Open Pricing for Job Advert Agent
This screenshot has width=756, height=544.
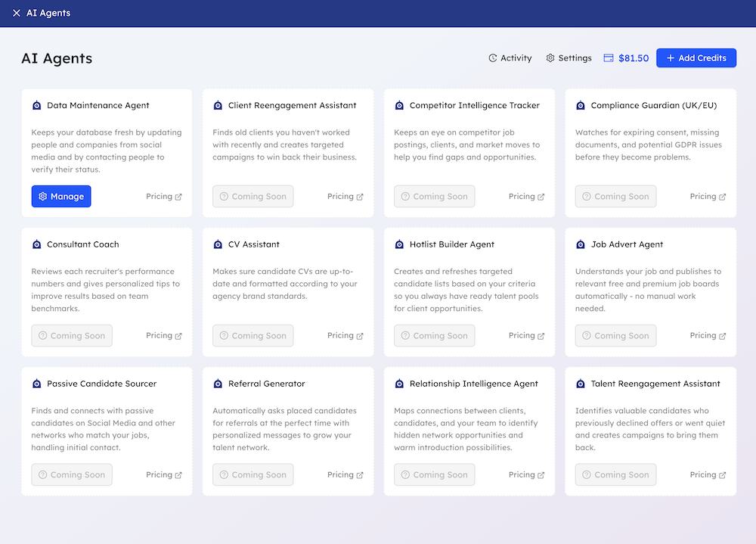(708, 336)
